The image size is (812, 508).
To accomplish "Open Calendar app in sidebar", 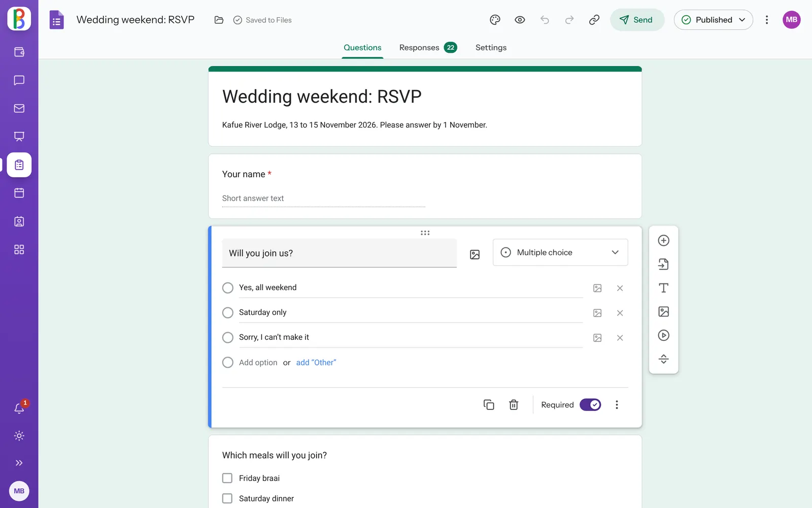I will (x=19, y=193).
